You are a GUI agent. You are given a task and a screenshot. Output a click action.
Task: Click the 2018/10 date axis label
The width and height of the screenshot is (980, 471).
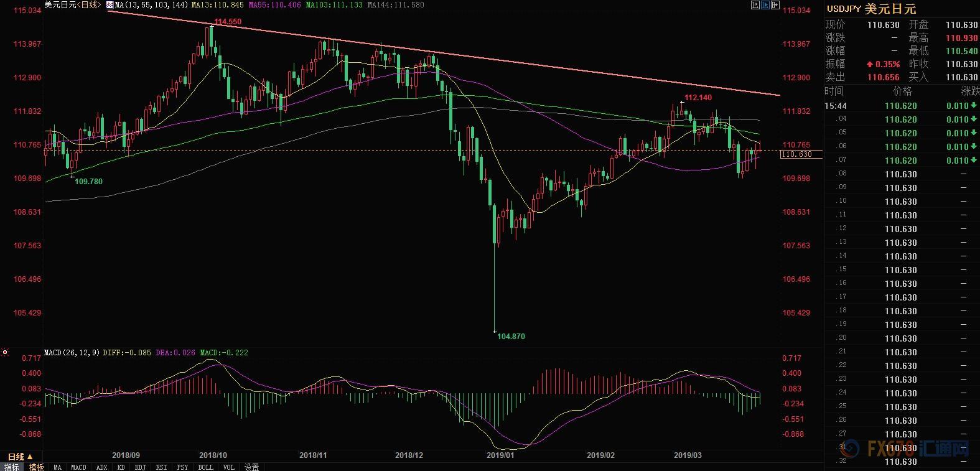(213, 455)
